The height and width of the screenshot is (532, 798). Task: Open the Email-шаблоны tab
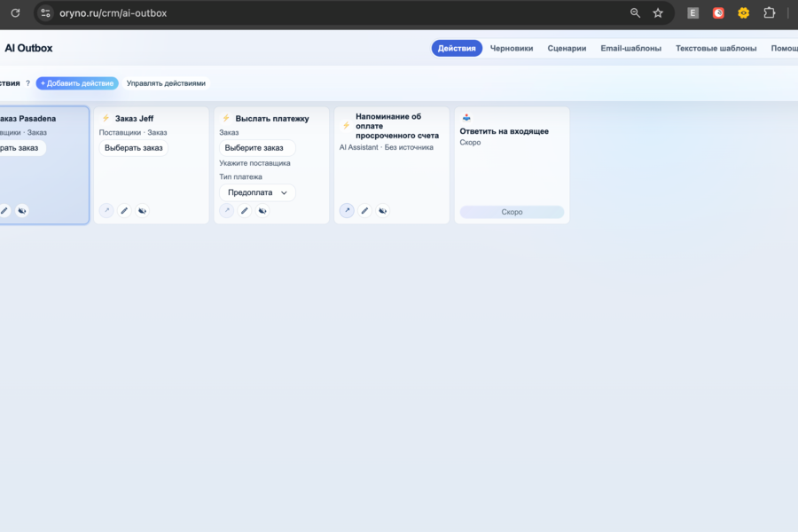pyautogui.click(x=630, y=48)
